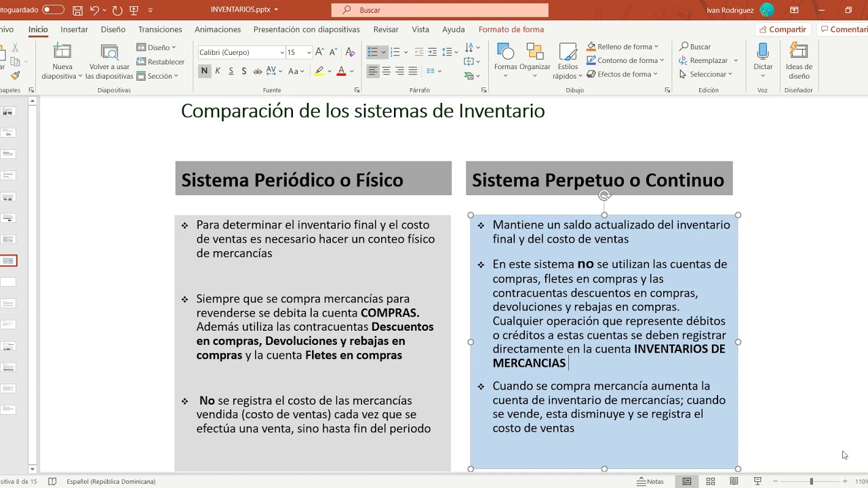Clear all text formatting
This screenshot has height=488, width=868.
(x=350, y=52)
